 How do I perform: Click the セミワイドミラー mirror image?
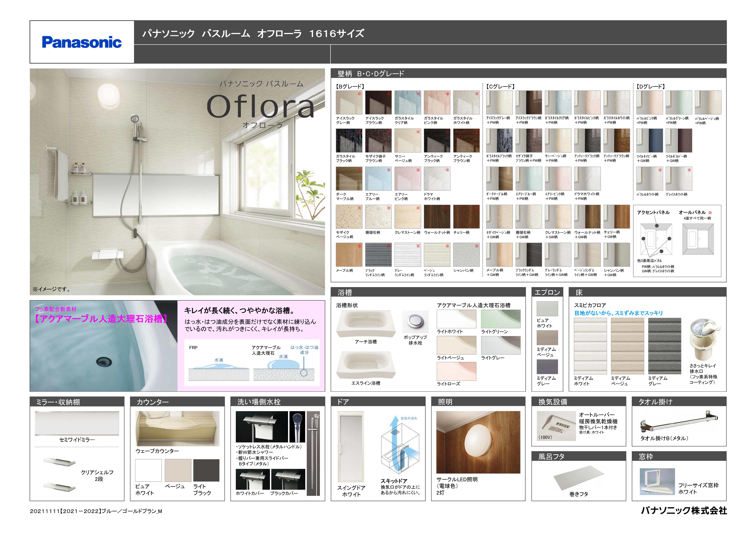(77, 423)
